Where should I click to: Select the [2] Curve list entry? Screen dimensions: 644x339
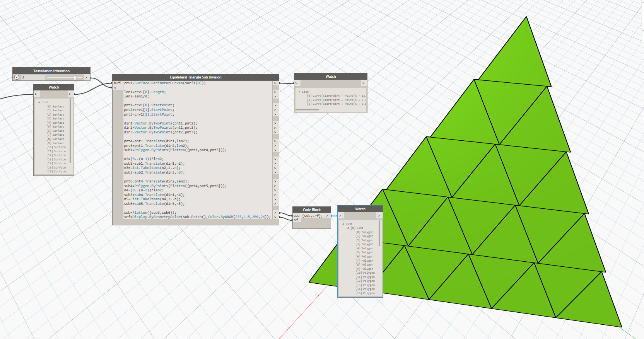[336, 104]
